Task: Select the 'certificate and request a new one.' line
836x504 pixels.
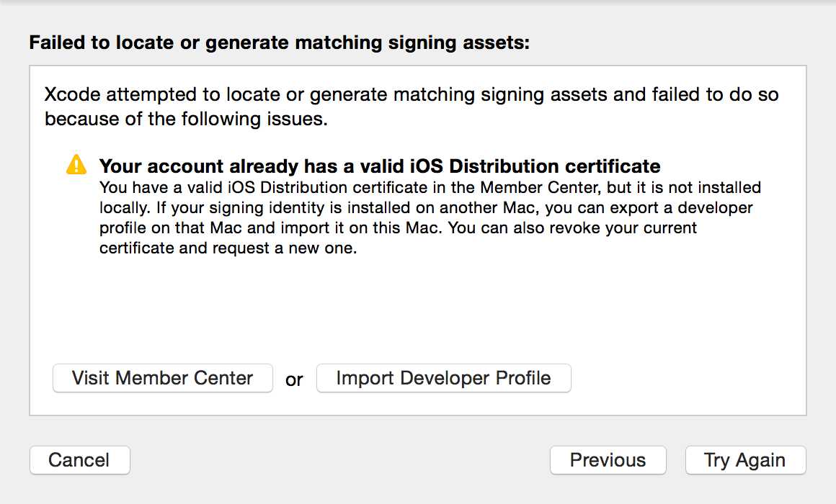Action: [x=228, y=248]
